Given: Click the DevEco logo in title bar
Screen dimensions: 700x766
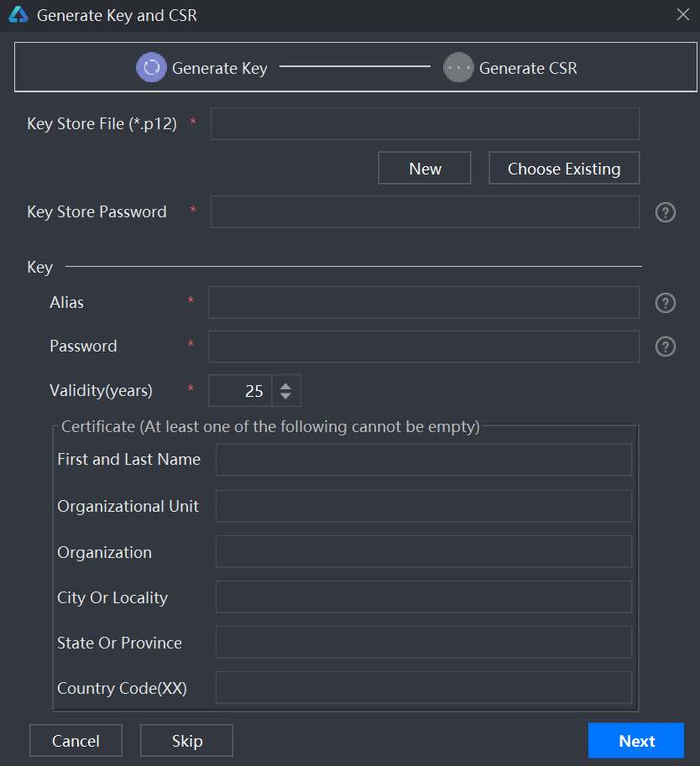Looking at the screenshot, I should click(18, 14).
